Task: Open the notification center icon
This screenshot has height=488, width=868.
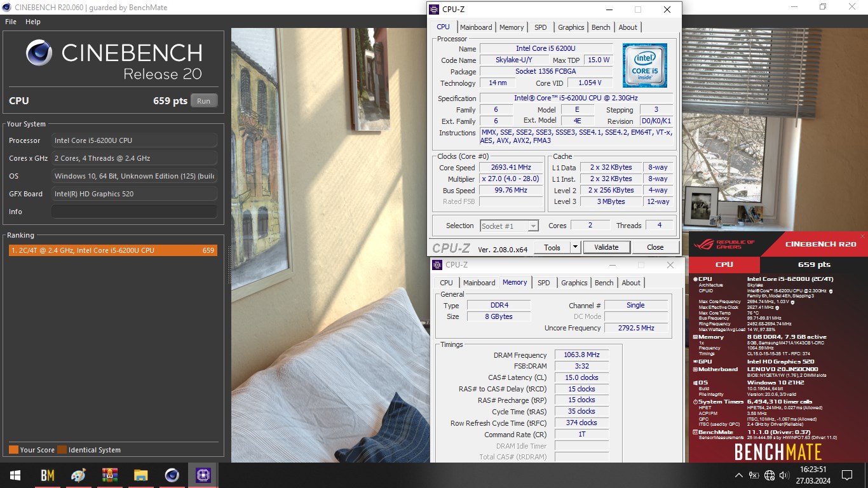Action: [x=846, y=475]
